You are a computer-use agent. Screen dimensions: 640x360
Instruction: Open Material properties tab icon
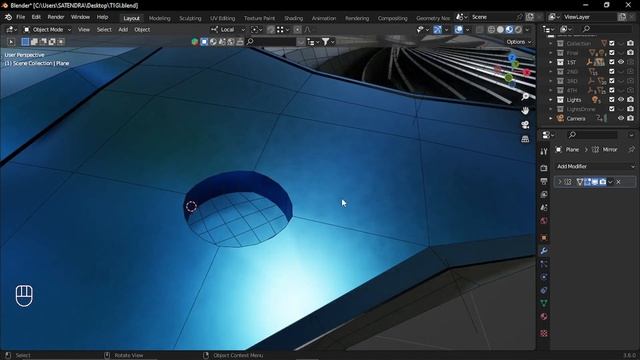[x=544, y=317]
